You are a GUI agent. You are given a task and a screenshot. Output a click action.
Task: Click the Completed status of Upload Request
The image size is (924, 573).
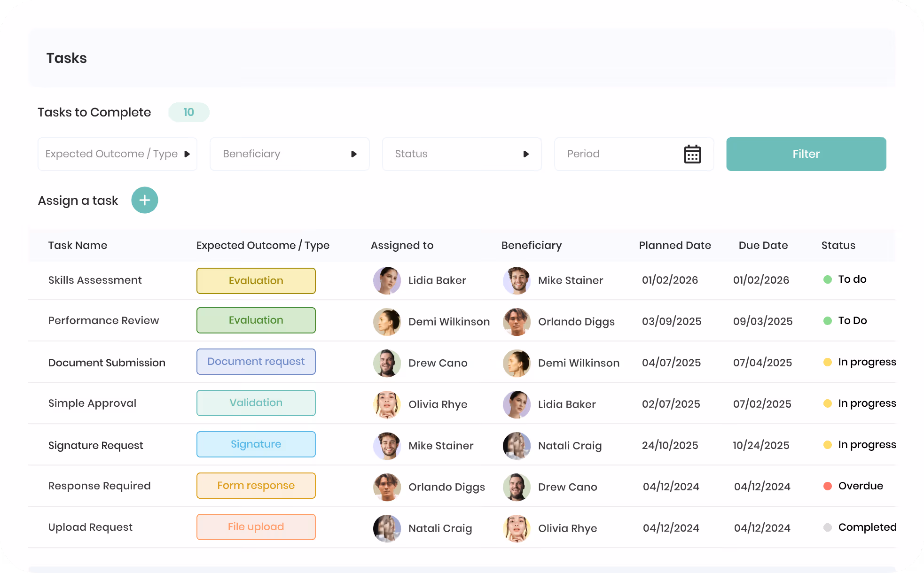pos(860,527)
